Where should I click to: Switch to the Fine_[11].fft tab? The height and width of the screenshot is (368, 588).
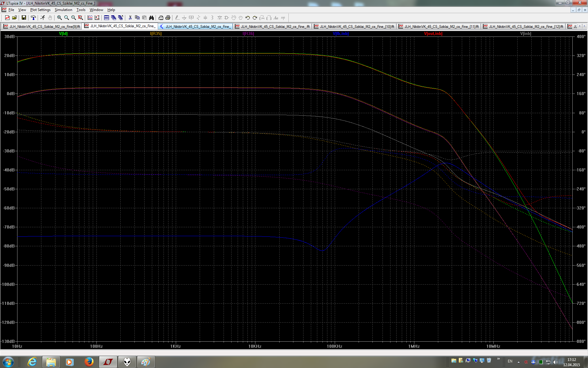pyautogui.click(x=439, y=26)
